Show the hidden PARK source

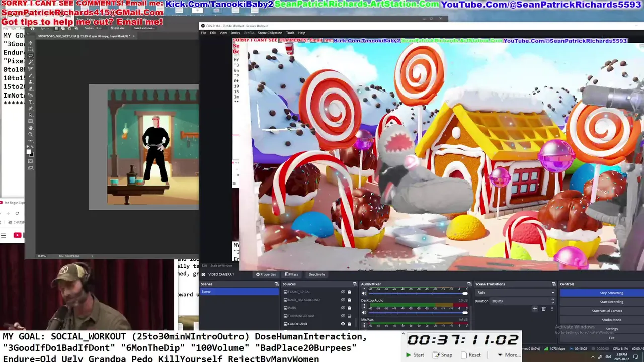click(x=343, y=308)
